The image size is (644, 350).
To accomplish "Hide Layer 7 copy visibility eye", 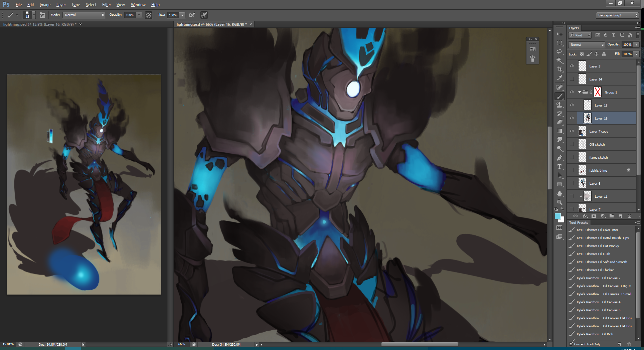I will tap(572, 131).
